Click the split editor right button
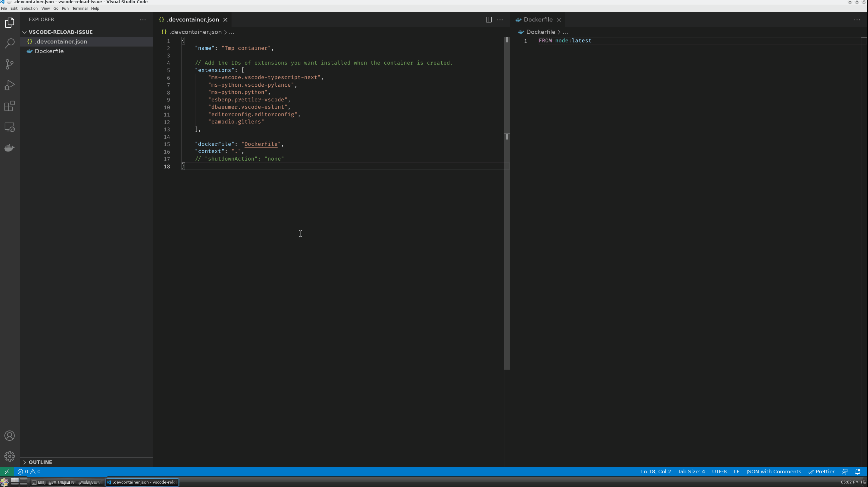Viewport: 868px width, 487px height. [x=489, y=19]
